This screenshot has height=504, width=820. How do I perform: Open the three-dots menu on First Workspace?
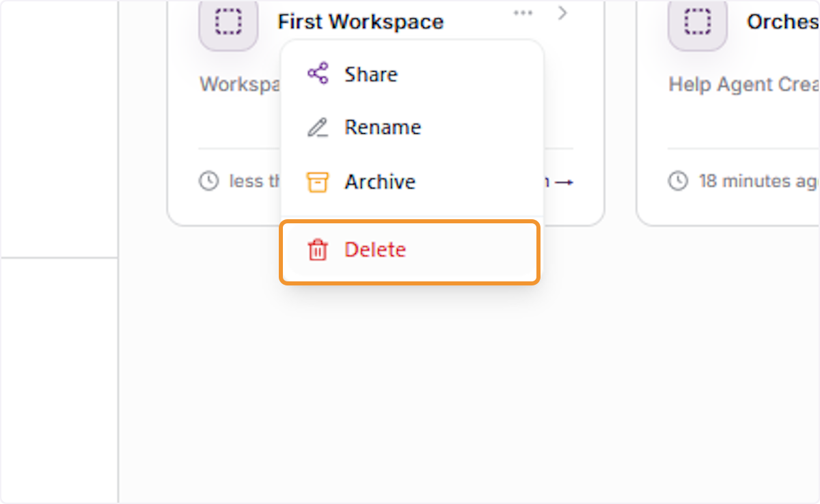pyautogui.click(x=523, y=13)
